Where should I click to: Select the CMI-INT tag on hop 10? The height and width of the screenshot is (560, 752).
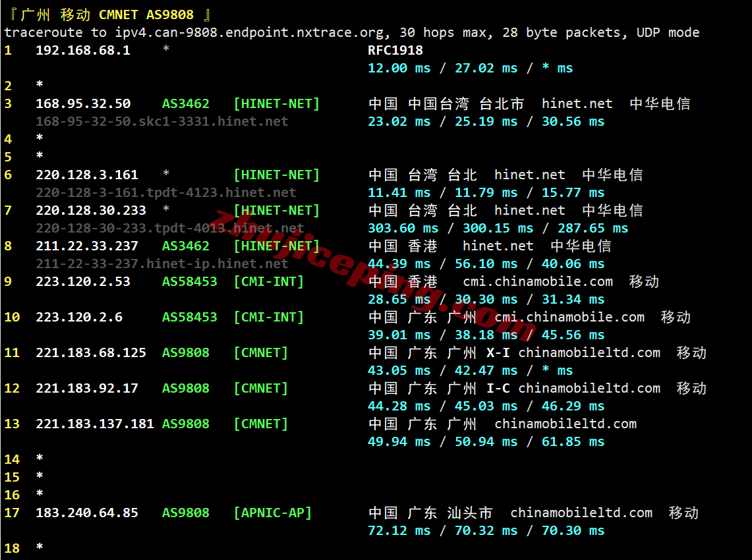tap(268, 317)
